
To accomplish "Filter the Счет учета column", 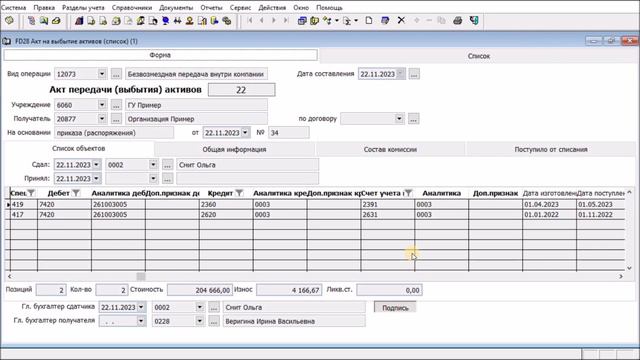I will click(408, 193).
